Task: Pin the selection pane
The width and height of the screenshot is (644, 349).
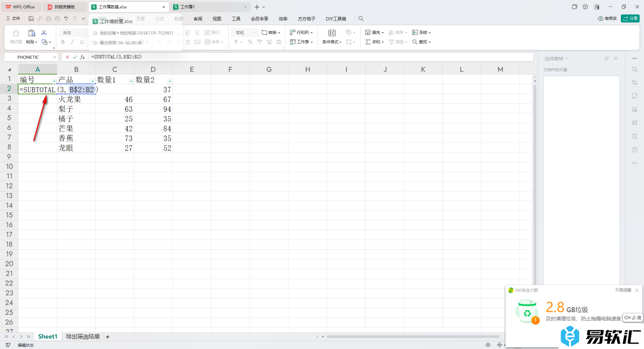Action: 607,58
